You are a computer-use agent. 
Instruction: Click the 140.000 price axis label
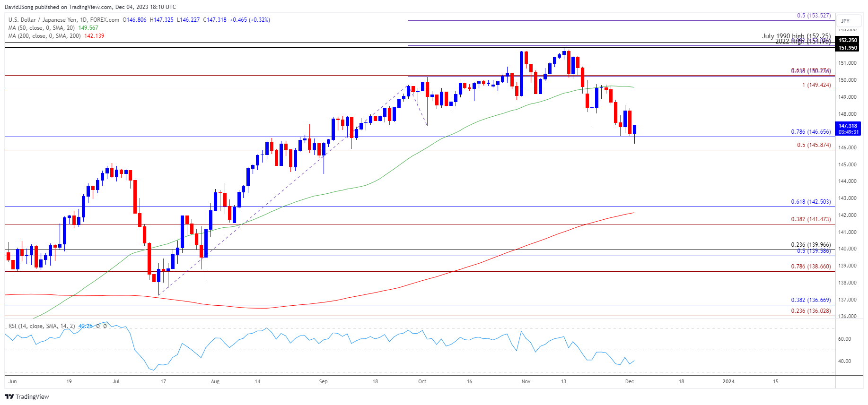pos(847,249)
